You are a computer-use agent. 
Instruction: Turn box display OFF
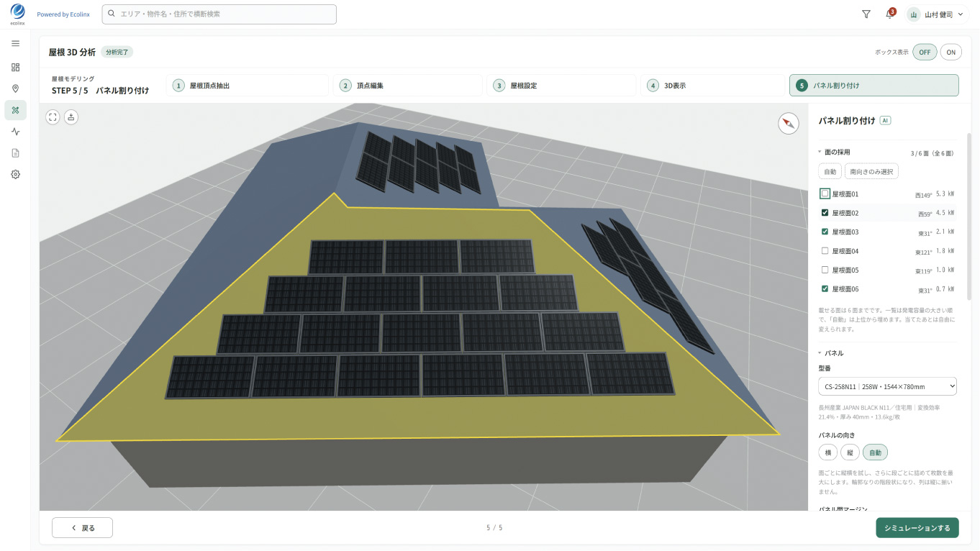(925, 52)
